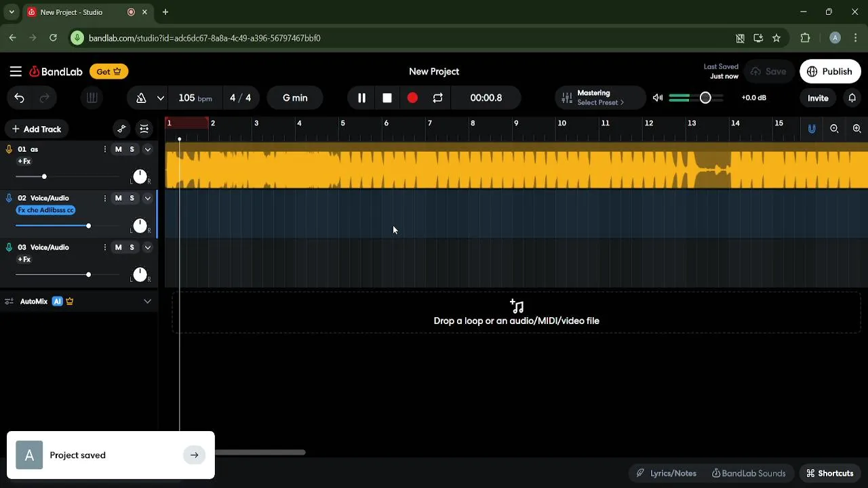Pause playback
The height and width of the screenshot is (488, 868).
361,98
